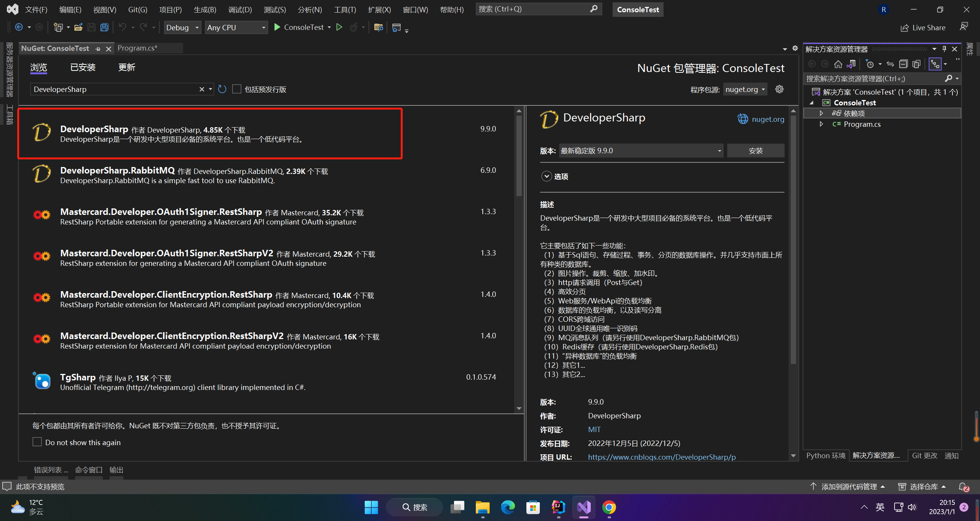Viewport: 980px width, 521px height.
Task: Click the package list scroll down arrow
Action: pyautogui.click(x=519, y=408)
